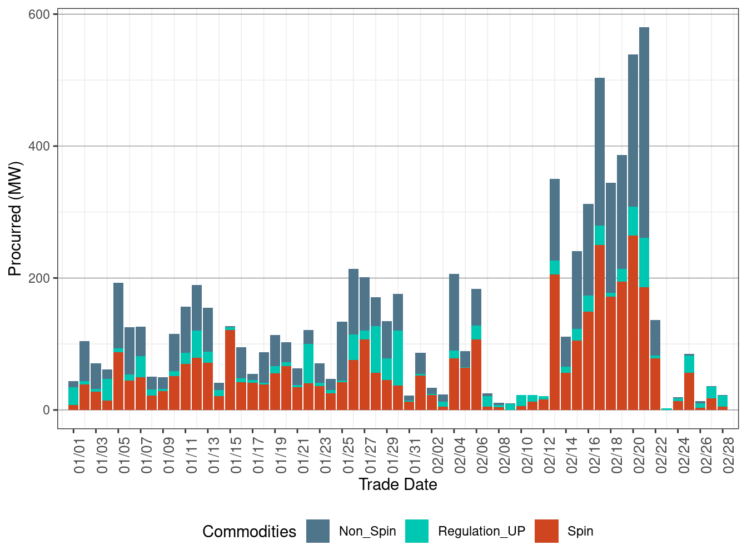Screen dimensions: 747x560
Task: Click the 02/28 date label
Action: pyautogui.click(x=729, y=456)
